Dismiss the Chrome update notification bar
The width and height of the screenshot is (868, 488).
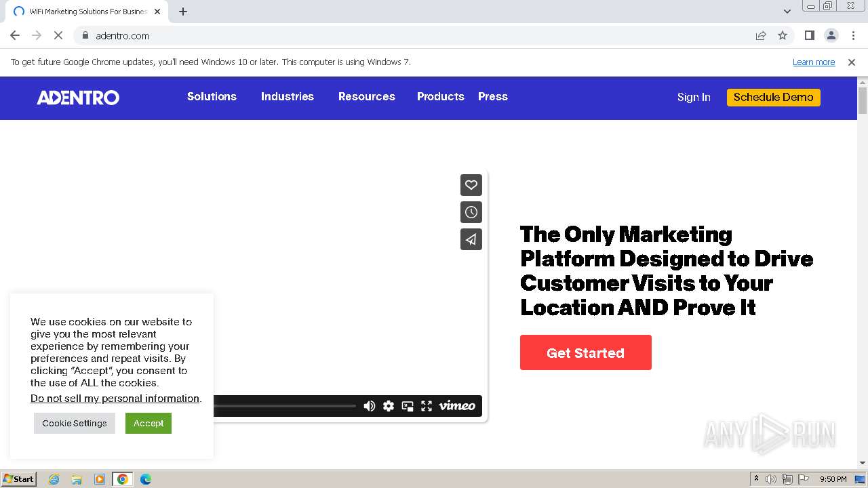tap(852, 62)
